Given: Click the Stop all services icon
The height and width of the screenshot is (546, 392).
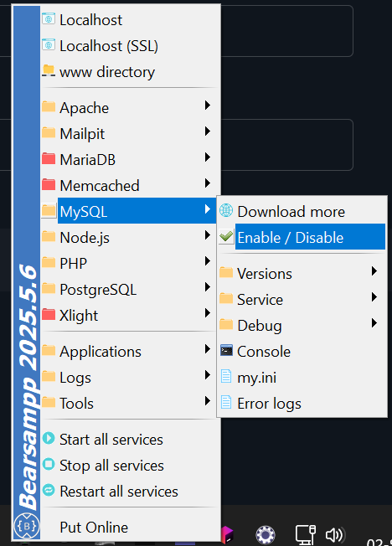Looking at the screenshot, I should pyautogui.click(x=49, y=464).
